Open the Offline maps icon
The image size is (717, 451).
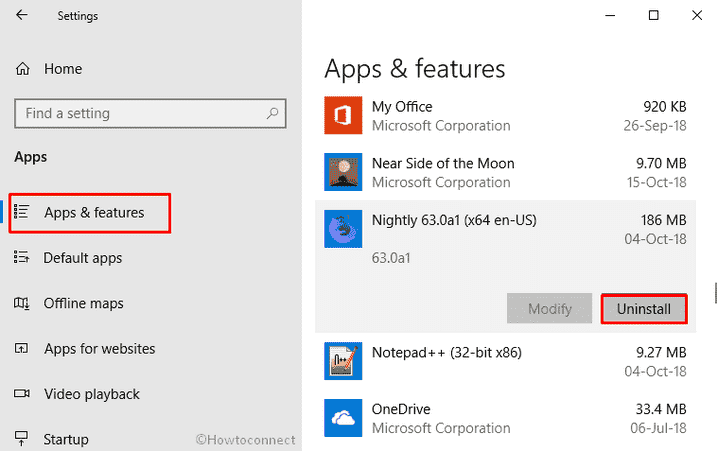pyautogui.click(x=21, y=303)
